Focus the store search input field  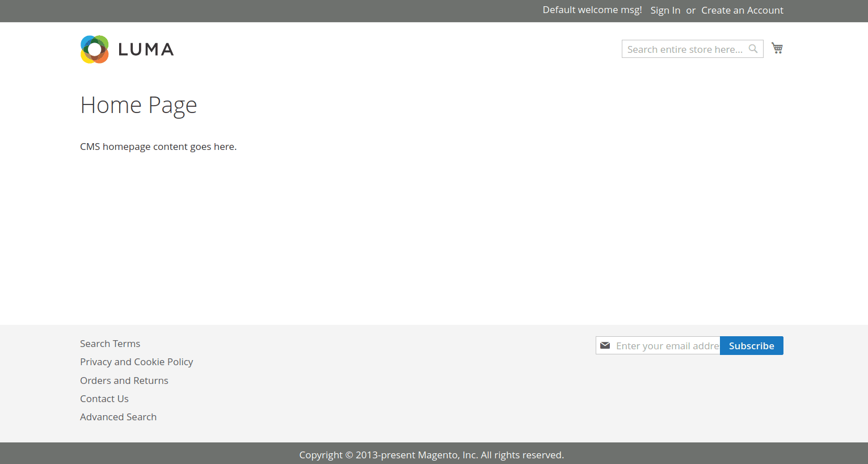[692, 49]
